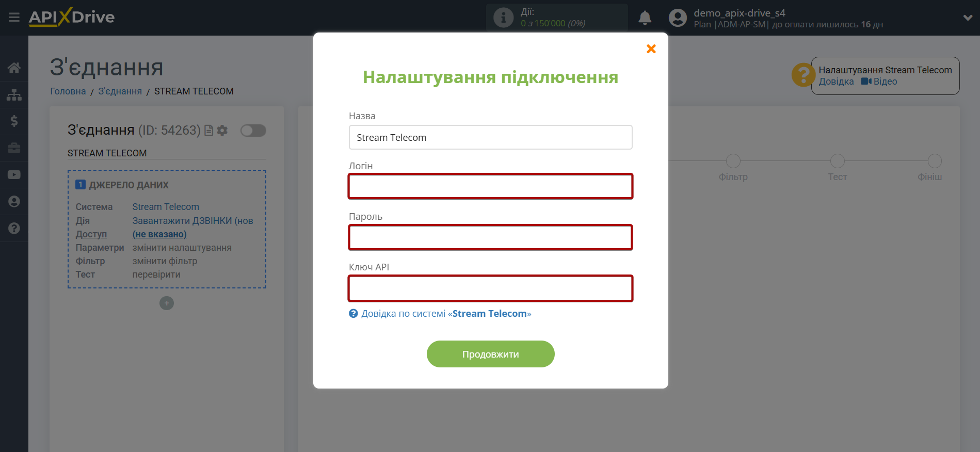Image resolution: width=980 pixels, height=452 pixels.
Task: Open the hamburger menu icon
Action: click(x=14, y=18)
